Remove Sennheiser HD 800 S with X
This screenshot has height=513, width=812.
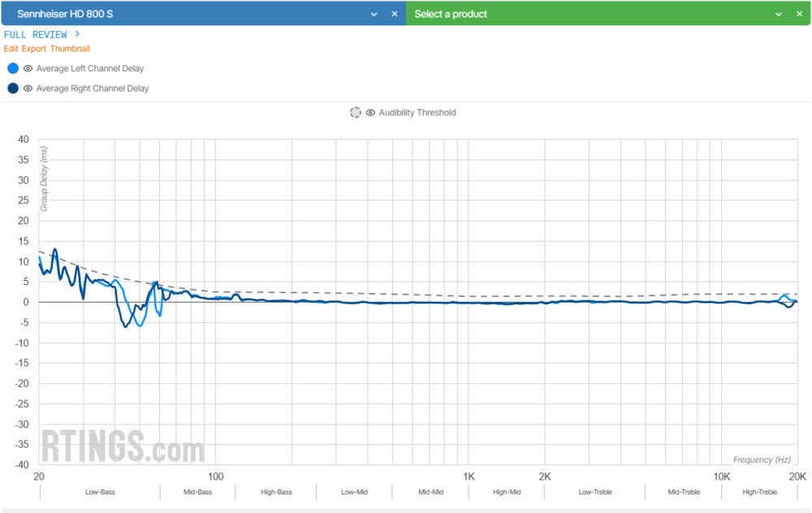(x=395, y=14)
